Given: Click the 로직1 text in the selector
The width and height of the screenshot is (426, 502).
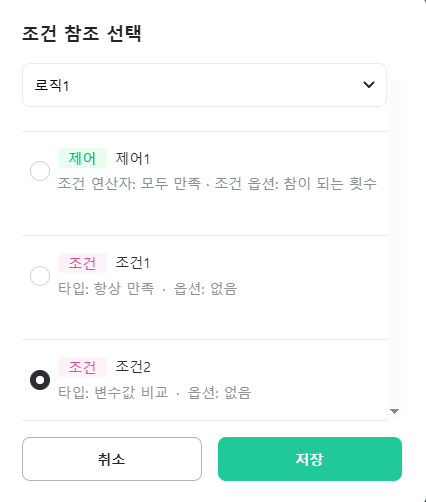Looking at the screenshot, I should pos(52,85).
